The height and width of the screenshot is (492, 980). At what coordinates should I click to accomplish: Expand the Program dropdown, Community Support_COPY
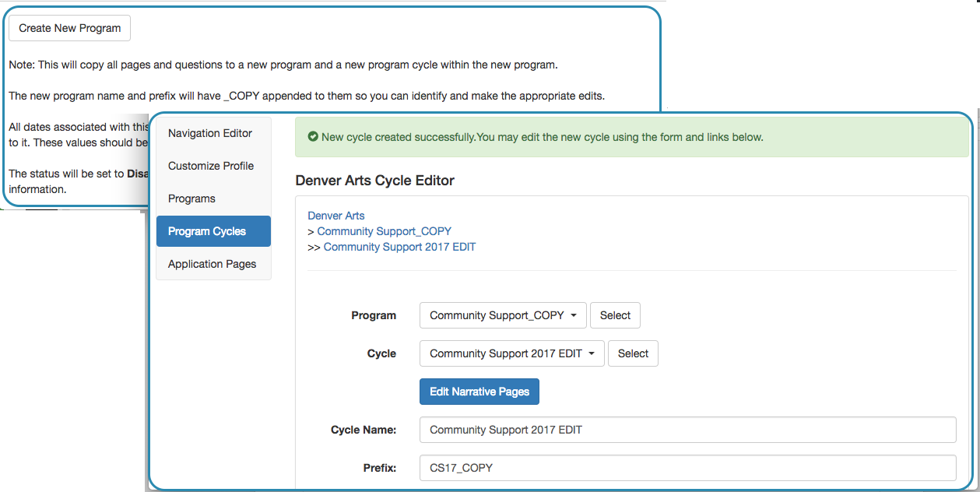(x=503, y=315)
